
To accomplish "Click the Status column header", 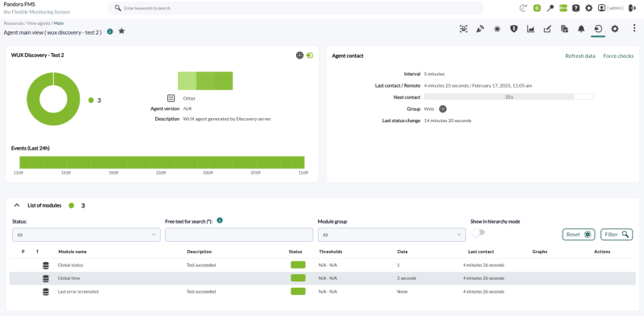I will click(295, 252).
